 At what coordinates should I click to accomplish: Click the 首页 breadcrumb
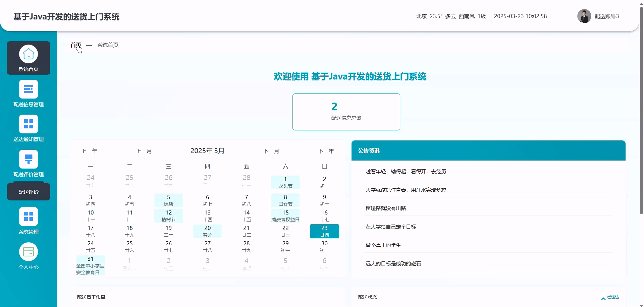click(x=76, y=45)
